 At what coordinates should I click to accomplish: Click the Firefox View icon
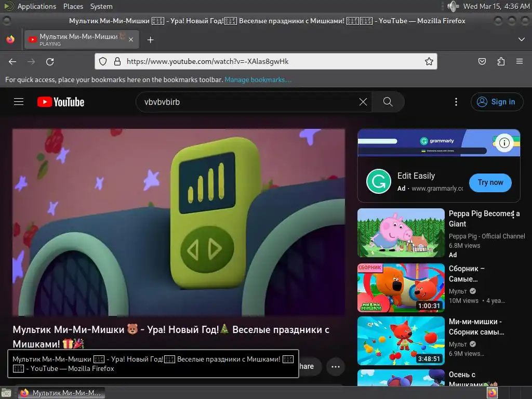pyautogui.click(x=10, y=39)
